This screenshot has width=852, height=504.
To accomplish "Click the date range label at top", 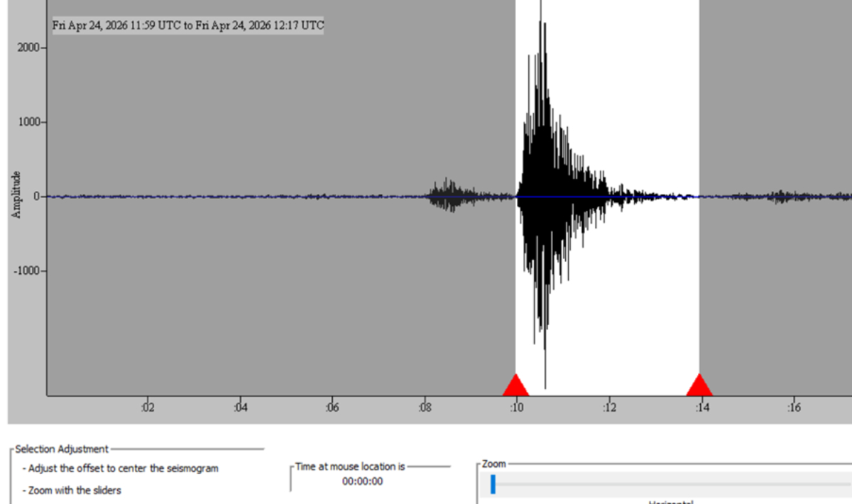I will click(x=188, y=26).
